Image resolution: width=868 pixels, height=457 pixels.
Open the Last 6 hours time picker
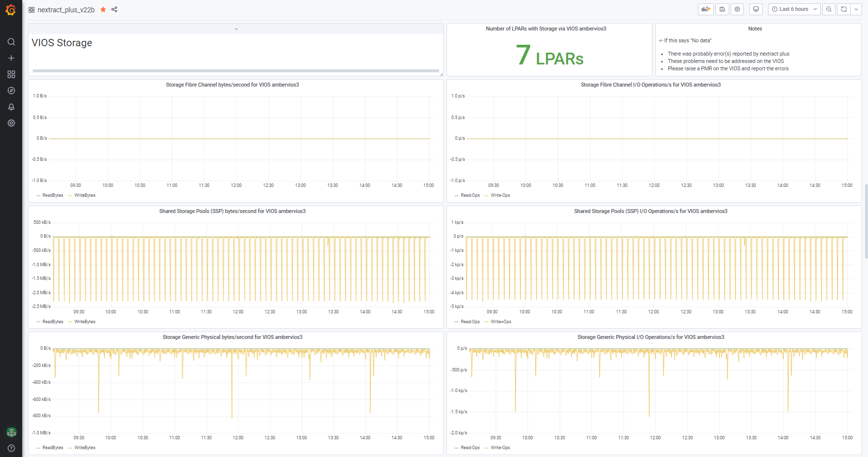793,9
